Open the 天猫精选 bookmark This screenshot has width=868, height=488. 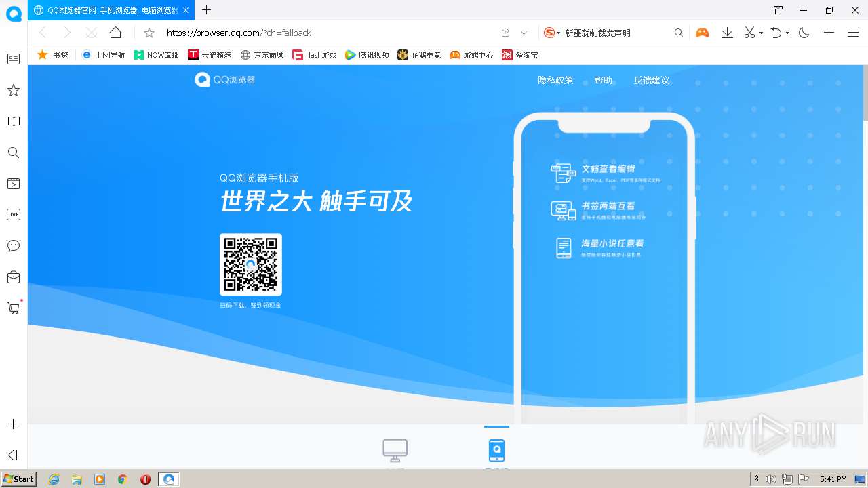pyautogui.click(x=210, y=55)
